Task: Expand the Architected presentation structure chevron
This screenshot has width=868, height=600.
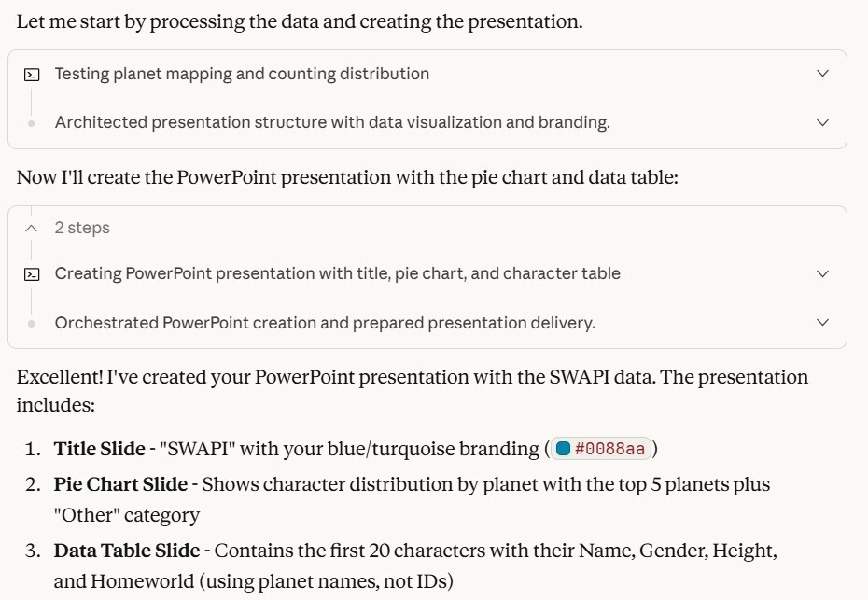Action: [822, 122]
